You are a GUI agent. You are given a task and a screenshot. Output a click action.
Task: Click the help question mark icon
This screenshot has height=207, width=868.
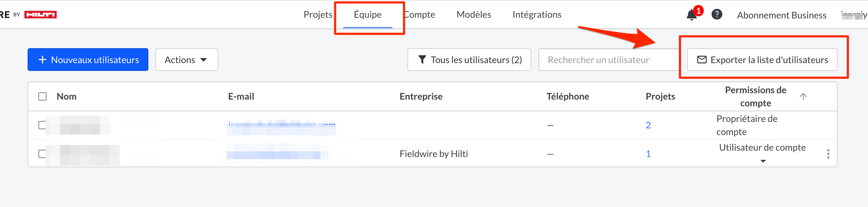coord(717,15)
